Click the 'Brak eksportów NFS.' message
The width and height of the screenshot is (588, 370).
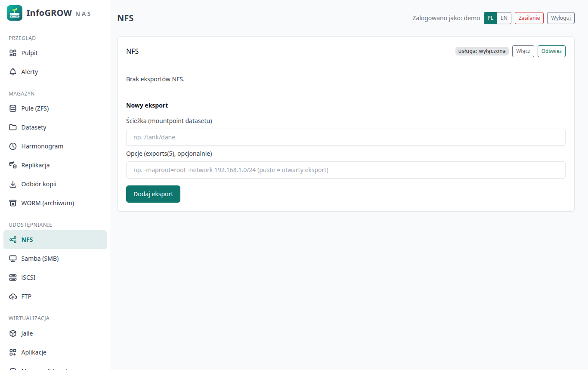pyautogui.click(x=155, y=79)
